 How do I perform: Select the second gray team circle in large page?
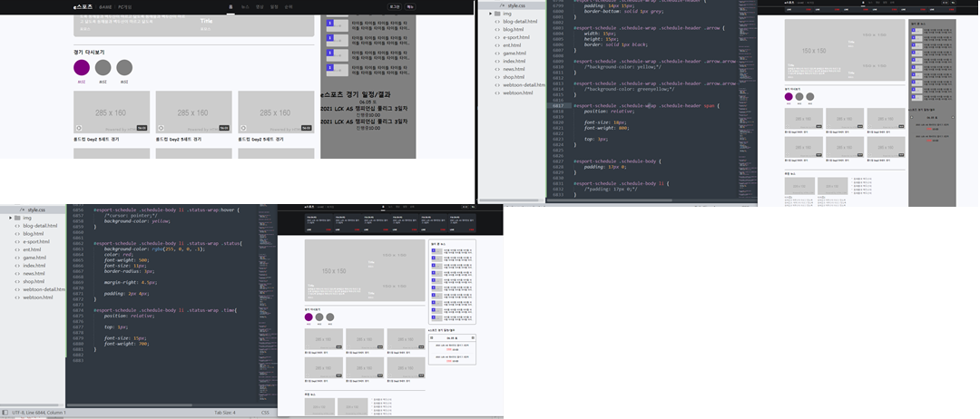tap(124, 67)
